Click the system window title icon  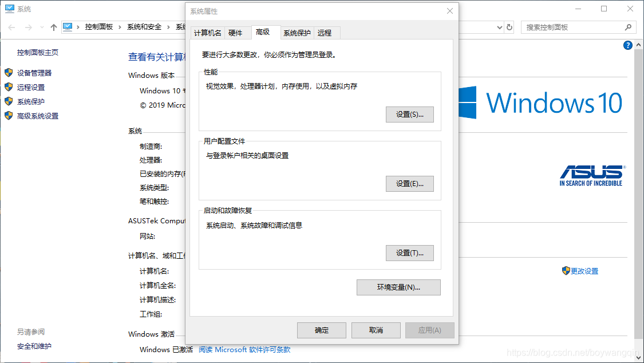10,9
